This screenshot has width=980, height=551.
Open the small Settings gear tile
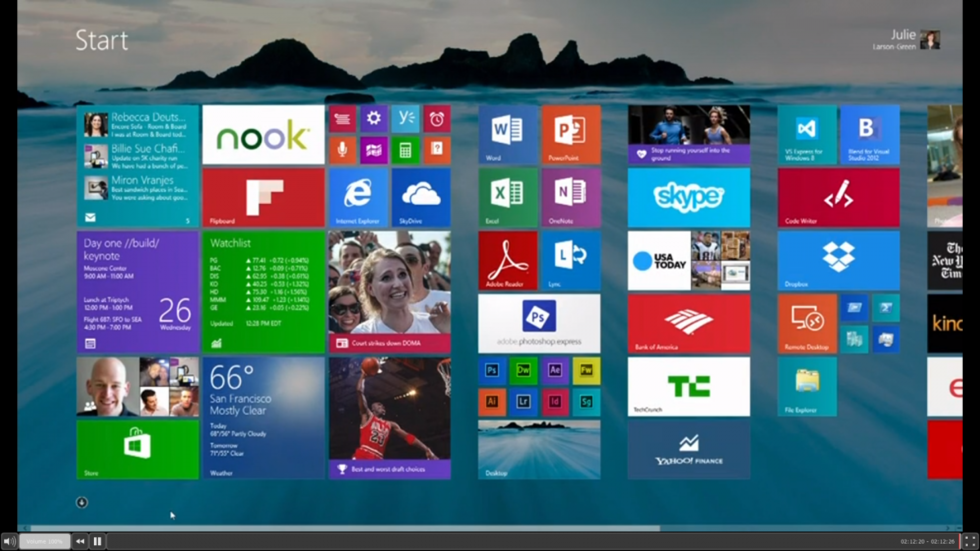(374, 119)
